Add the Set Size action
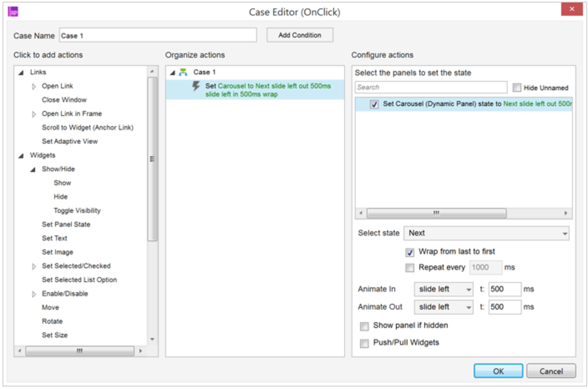Screen dimensions: 588x389 click(x=54, y=335)
